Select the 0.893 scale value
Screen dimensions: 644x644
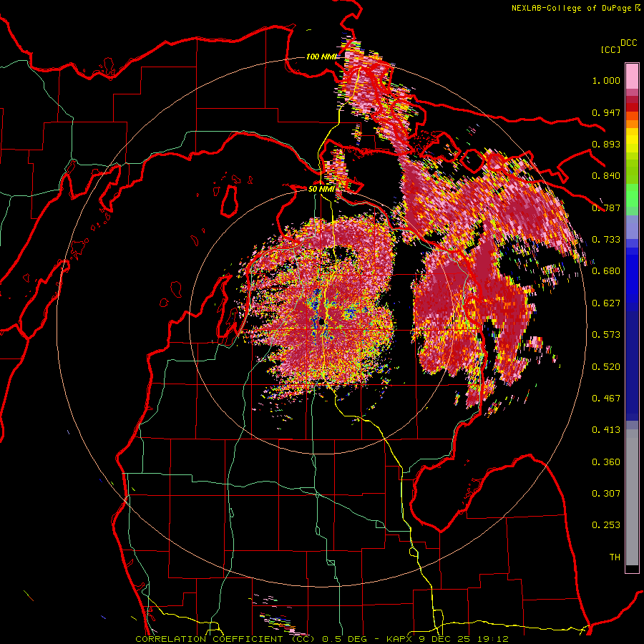tap(606, 144)
